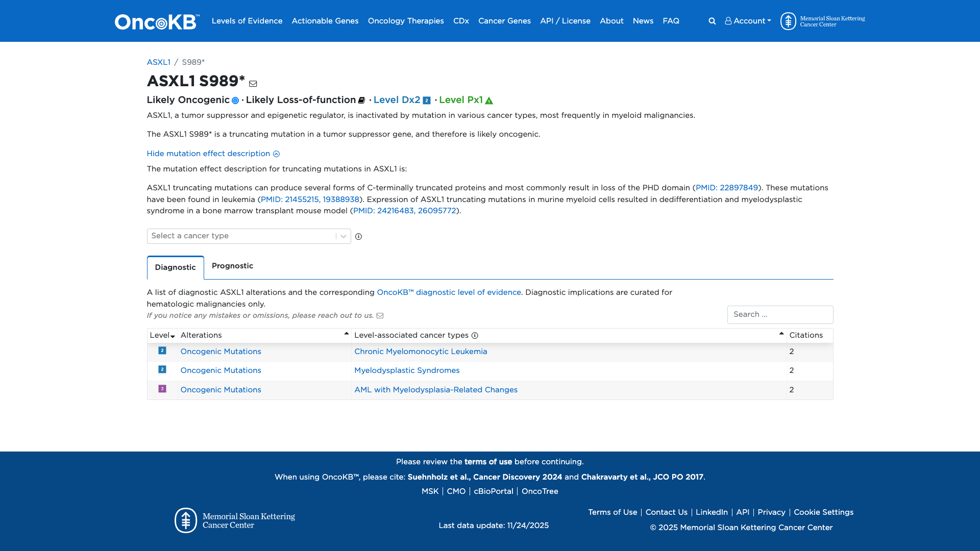Click the Likely Oncogenic target icon
Image resolution: width=980 pixels, height=551 pixels.
235,101
